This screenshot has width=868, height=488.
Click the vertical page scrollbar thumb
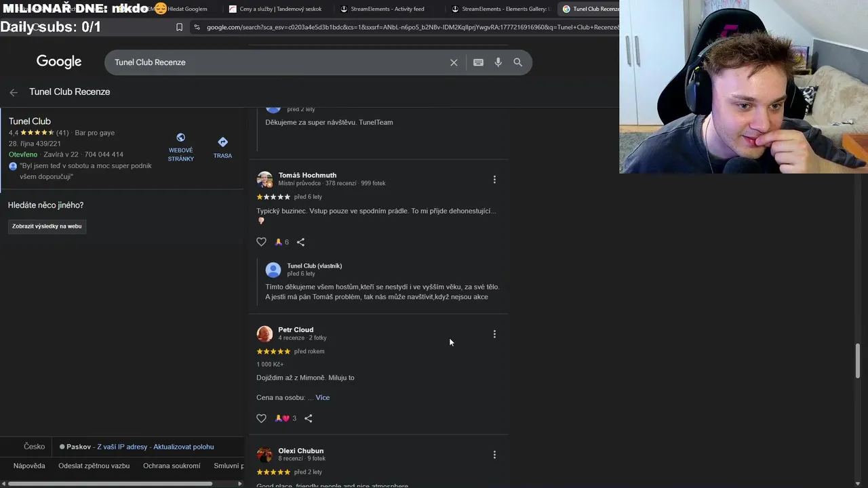coord(857,361)
